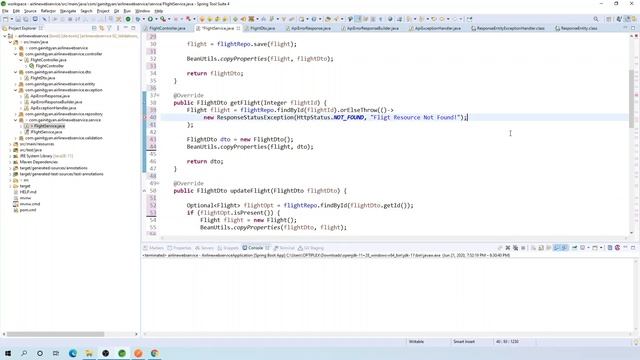Expand the target folder

click(10, 186)
